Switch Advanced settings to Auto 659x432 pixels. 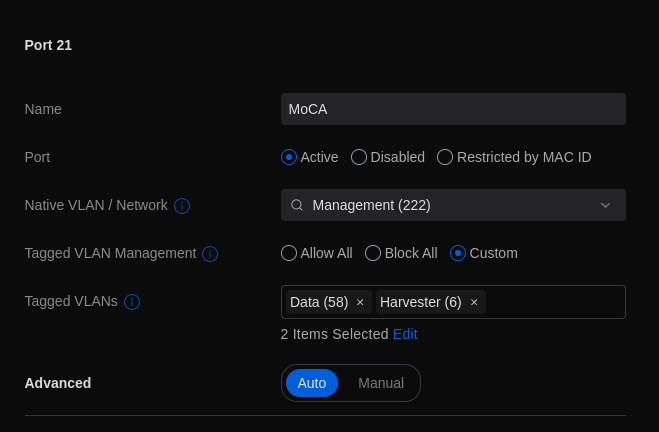312,383
